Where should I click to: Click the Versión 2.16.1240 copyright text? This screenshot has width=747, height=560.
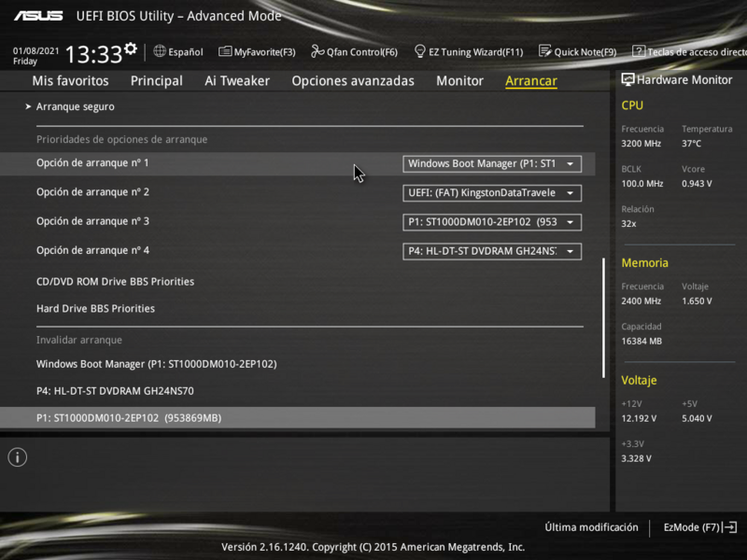pos(373,547)
